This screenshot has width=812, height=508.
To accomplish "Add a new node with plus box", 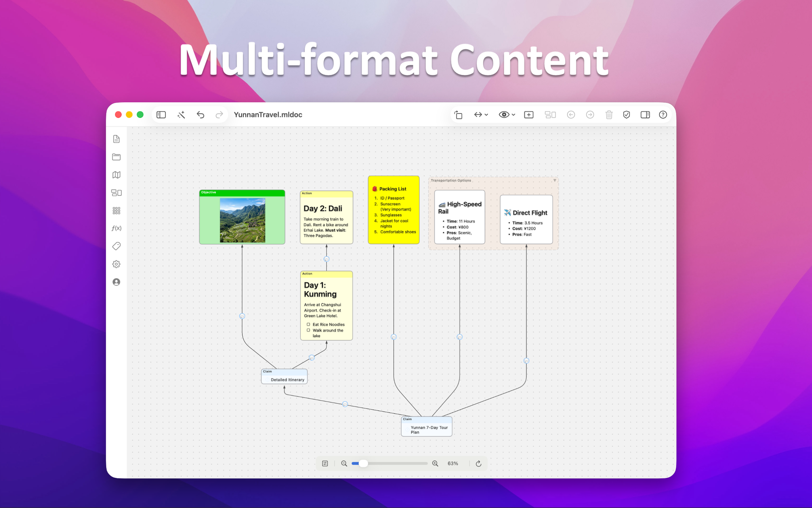I will tap(529, 115).
